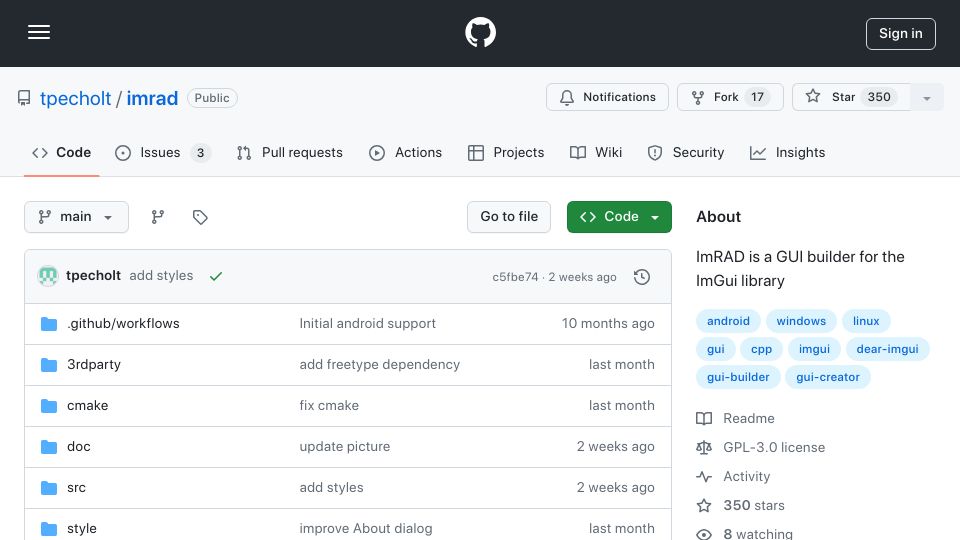The width and height of the screenshot is (960, 540).
Task: Open the tpecholt owner link
Action: pos(75,98)
